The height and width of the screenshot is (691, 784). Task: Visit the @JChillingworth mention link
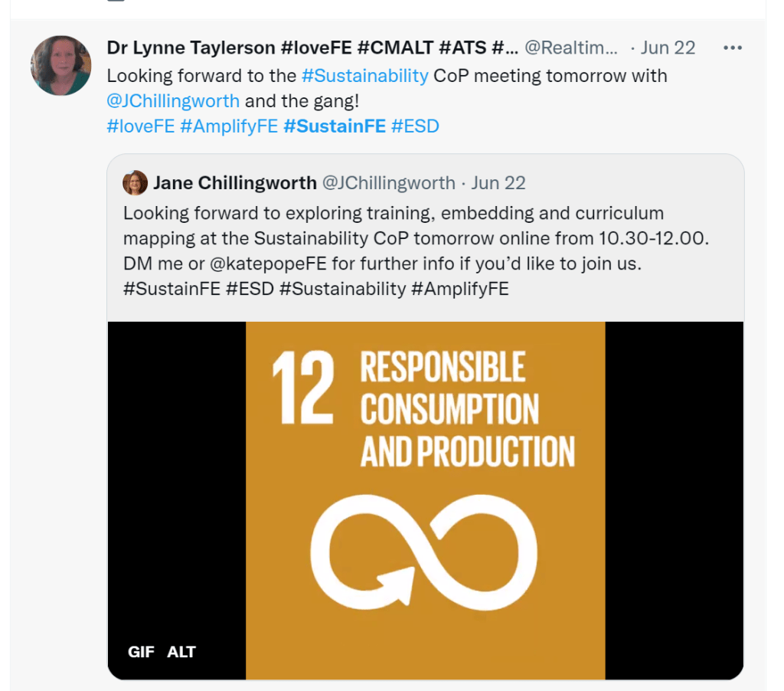(x=173, y=100)
